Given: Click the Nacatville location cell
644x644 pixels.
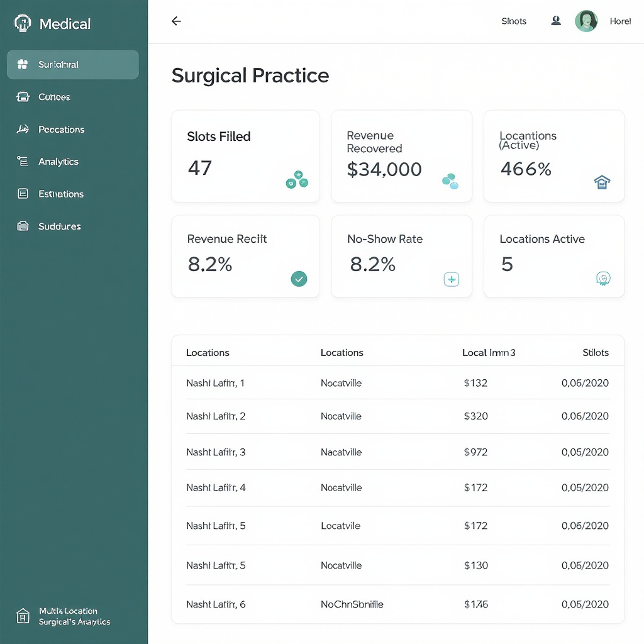Looking at the screenshot, I should coord(341,452).
